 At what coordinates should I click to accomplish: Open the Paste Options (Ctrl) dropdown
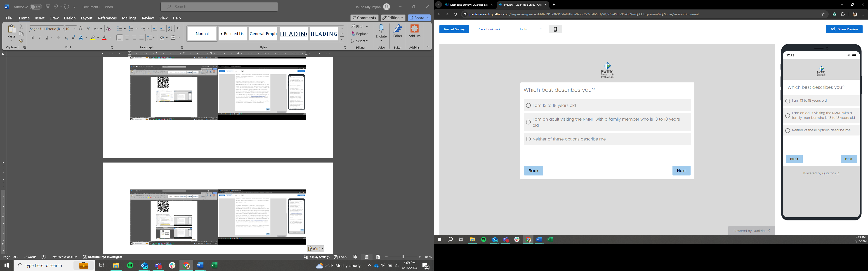click(x=315, y=249)
